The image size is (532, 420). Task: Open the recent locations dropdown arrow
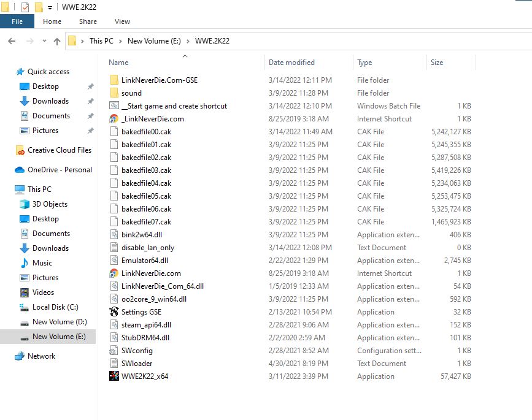(44, 41)
